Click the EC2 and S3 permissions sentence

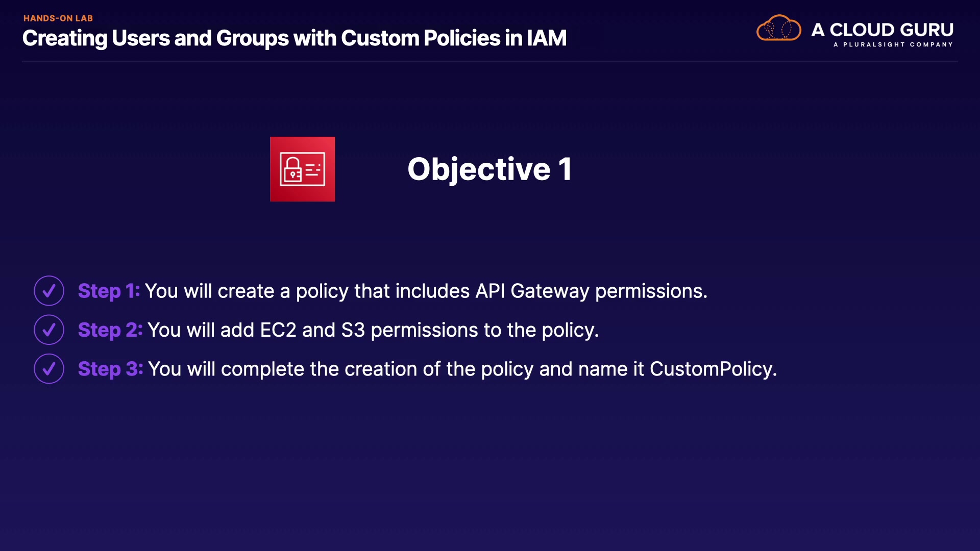pos(373,330)
